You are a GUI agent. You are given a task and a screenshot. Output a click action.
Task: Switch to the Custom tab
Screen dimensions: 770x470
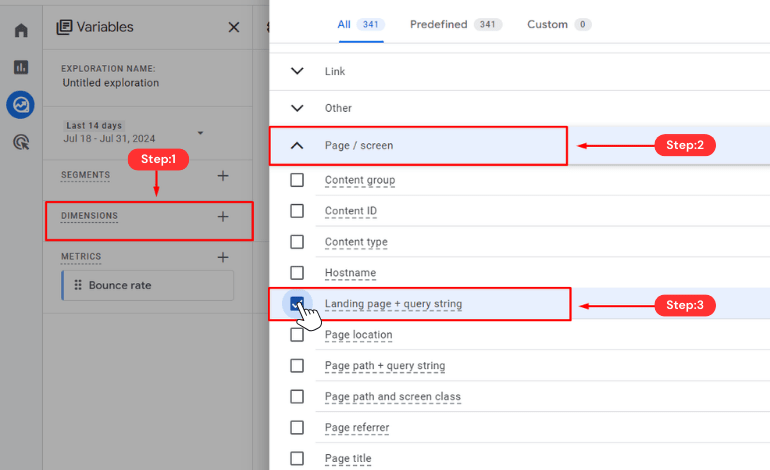point(559,25)
